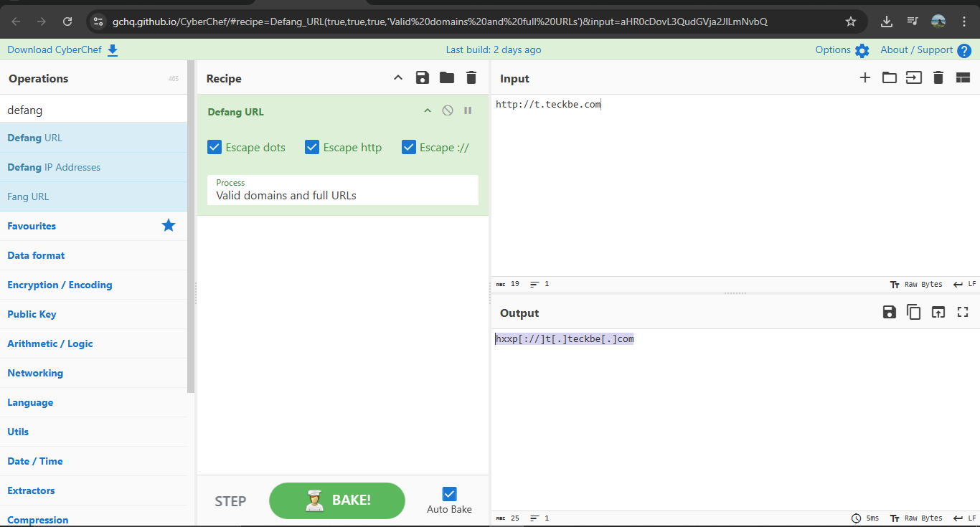Copy raw output to clipboard

point(914,312)
